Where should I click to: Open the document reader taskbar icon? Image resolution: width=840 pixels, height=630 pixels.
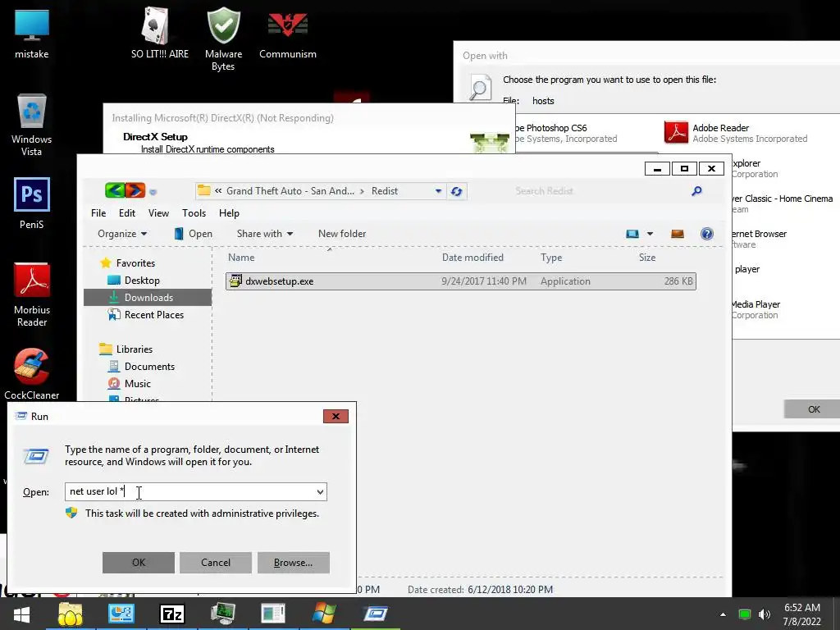(x=273, y=614)
